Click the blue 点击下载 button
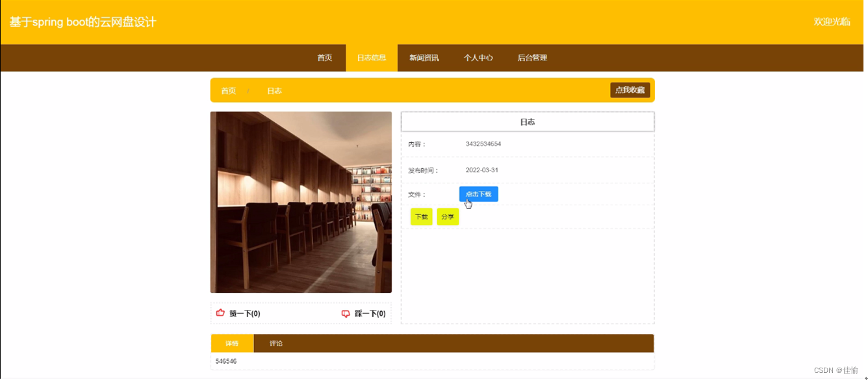This screenshot has width=868, height=380. pyautogui.click(x=479, y=194)
